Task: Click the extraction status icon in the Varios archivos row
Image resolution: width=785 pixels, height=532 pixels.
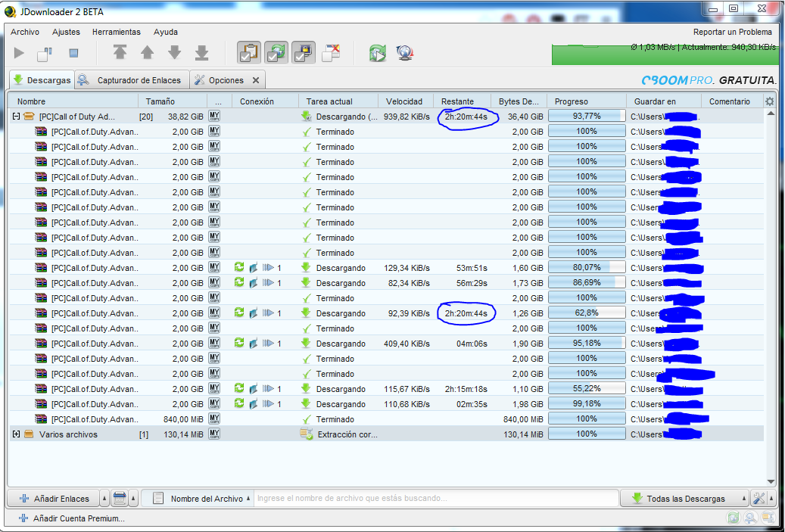Action: point(307,434)
